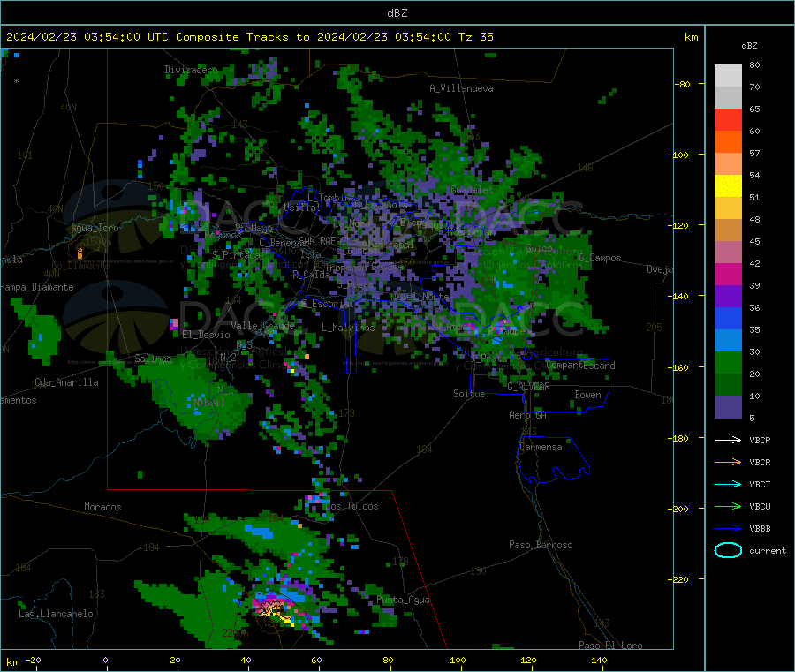Click the green VBCU arrow legend icon
This screenshot has height=672, width=795.
728,506
